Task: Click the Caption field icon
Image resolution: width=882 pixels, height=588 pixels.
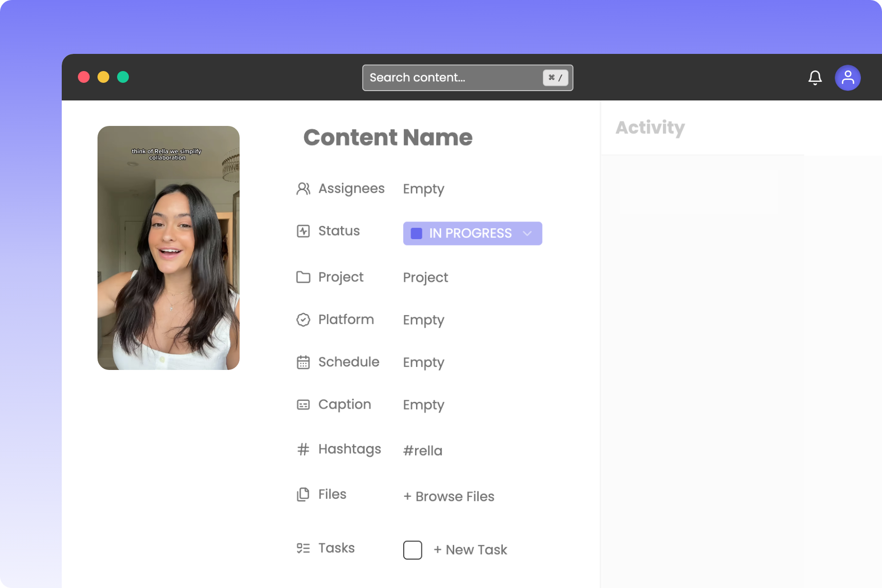Action: pos(303,404)
